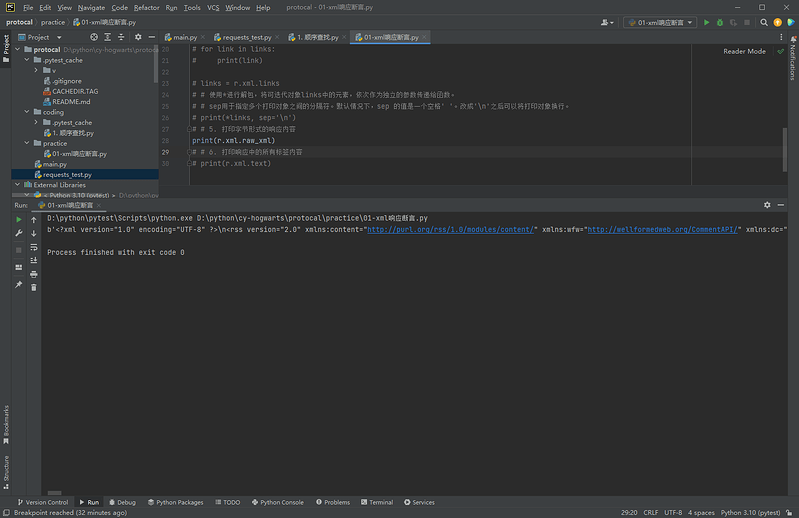Image resolution: width=799 pixels, height=518 pixels.
Task: Open Project panel gear settings
Action: pyautogui.click(x=138, y=37)
